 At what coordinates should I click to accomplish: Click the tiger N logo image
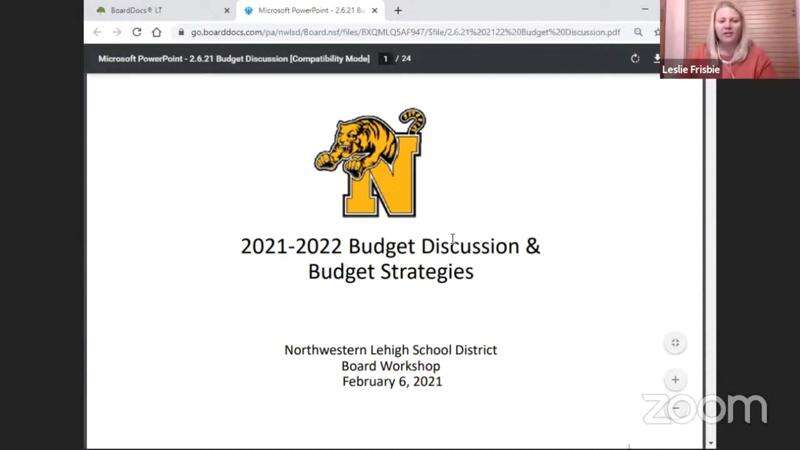click(370, 163)
